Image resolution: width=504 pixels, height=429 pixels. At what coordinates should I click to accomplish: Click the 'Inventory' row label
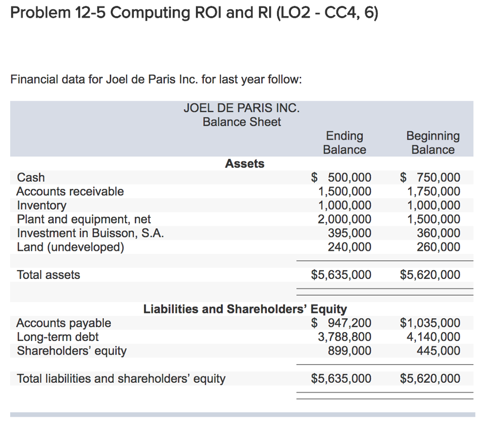(x=42, y=205)
